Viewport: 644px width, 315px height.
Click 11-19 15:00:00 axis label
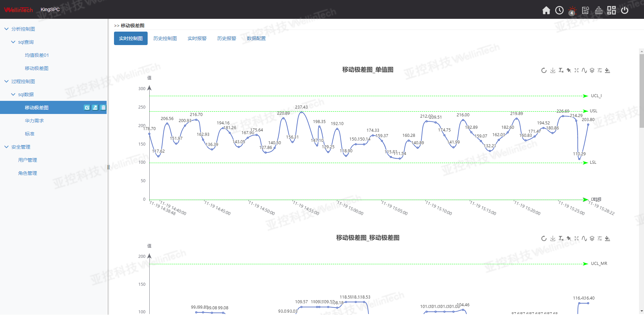pos(350,207)
